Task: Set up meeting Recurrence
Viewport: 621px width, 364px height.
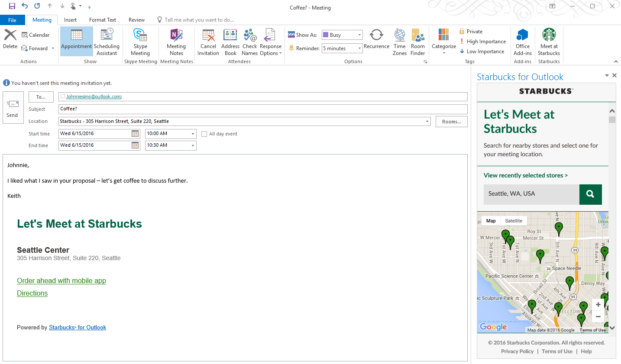Action: coord(376,39)
